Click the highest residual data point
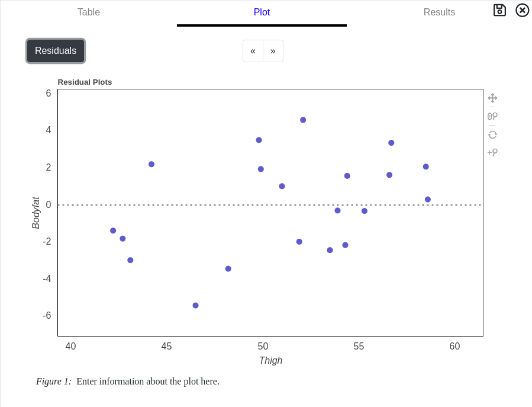 (304, 120)
